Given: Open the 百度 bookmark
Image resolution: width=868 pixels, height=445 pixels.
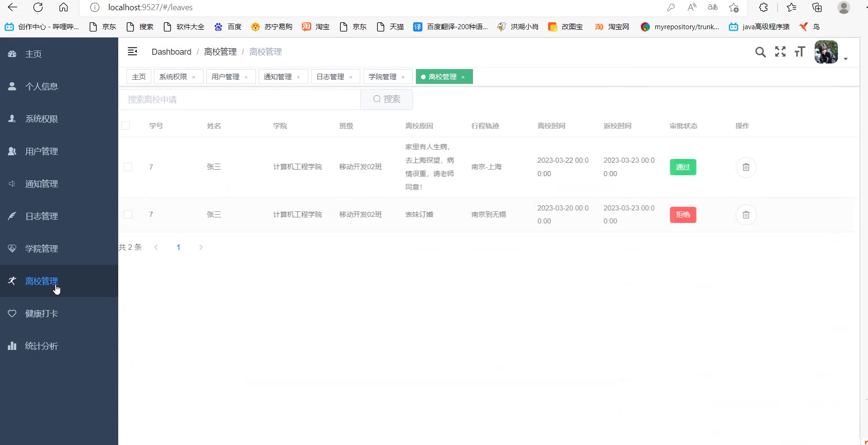Looking at the screenshot, I should click(228, 27).
